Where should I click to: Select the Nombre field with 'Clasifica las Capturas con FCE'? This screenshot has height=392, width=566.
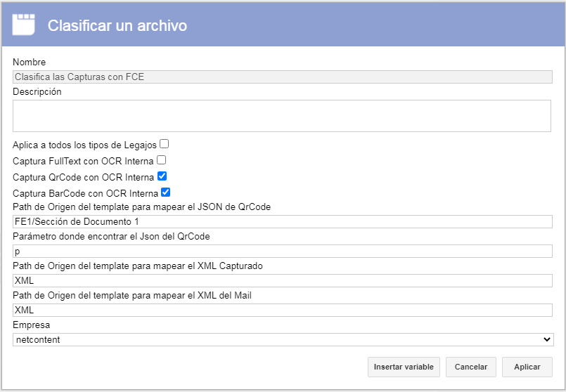click(x=282, y=77)
